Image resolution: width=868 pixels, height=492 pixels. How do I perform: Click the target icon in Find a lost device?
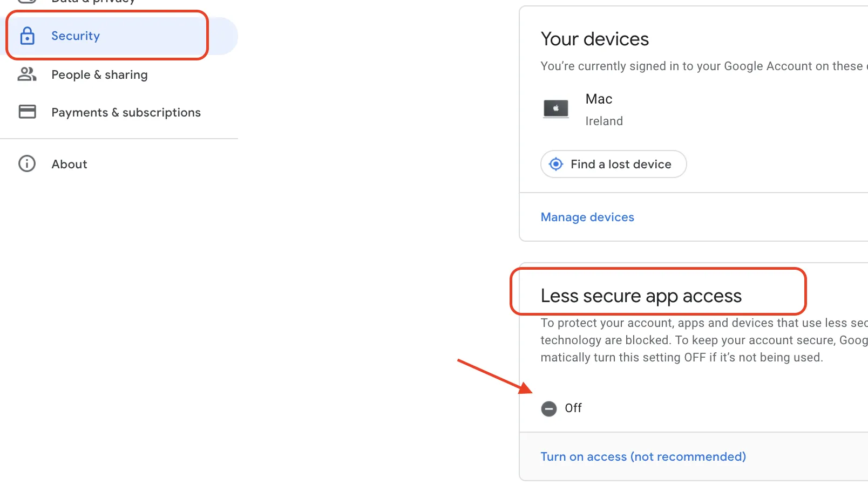pos(556,164)
